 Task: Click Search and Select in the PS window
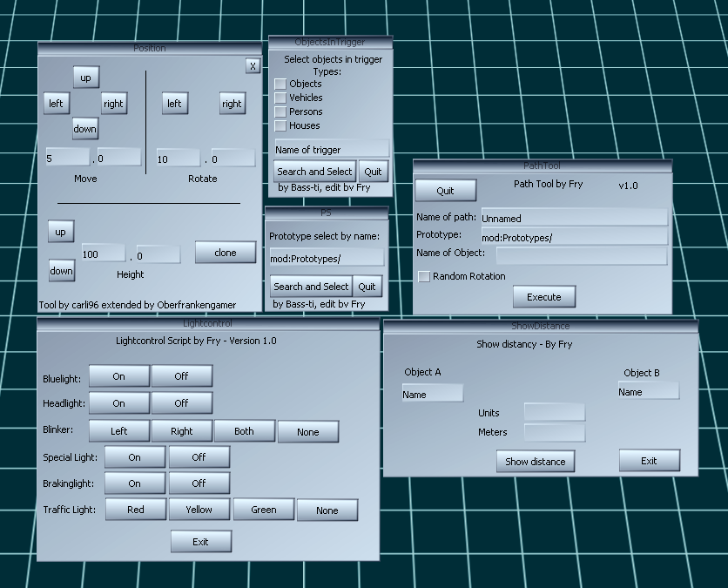coord(311,287)
